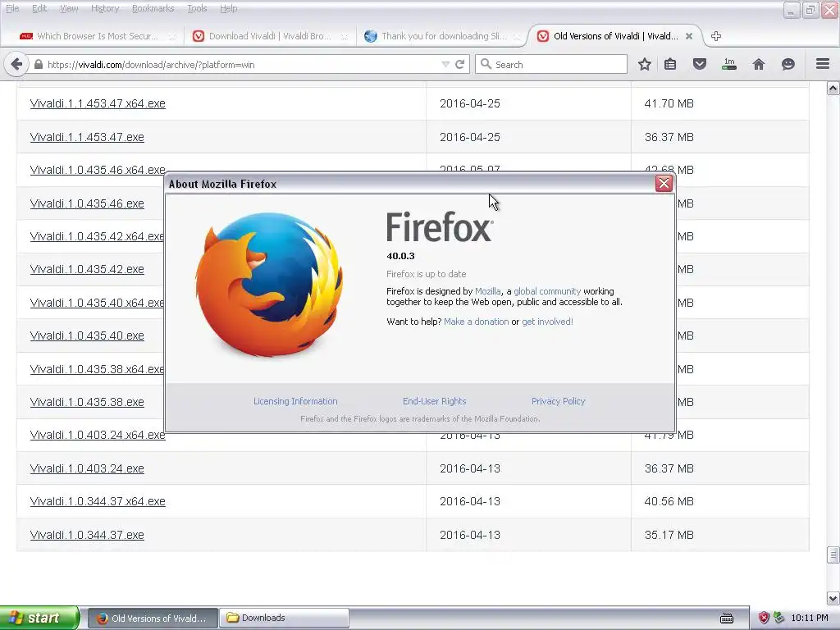Image resolution: width=840 pixels, height=630 pixels.
Task: Open the Hello chat smiley icon
Action: [x=788, y=64]
